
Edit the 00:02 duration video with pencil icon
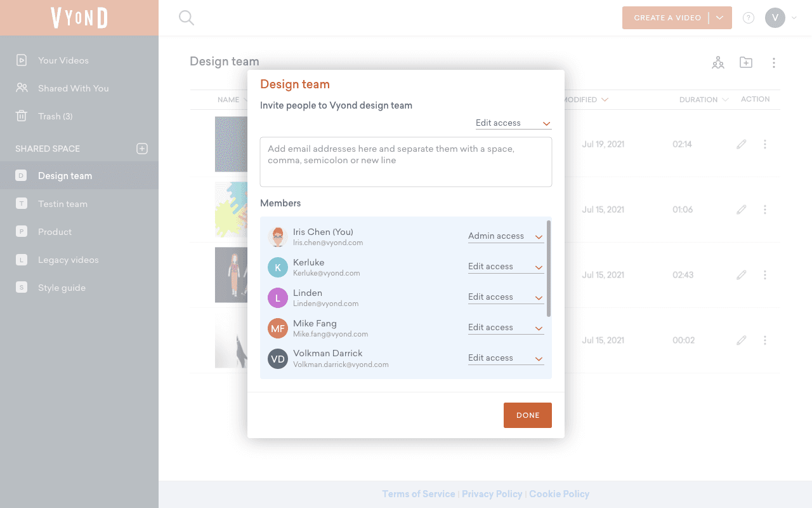point(742,340)
